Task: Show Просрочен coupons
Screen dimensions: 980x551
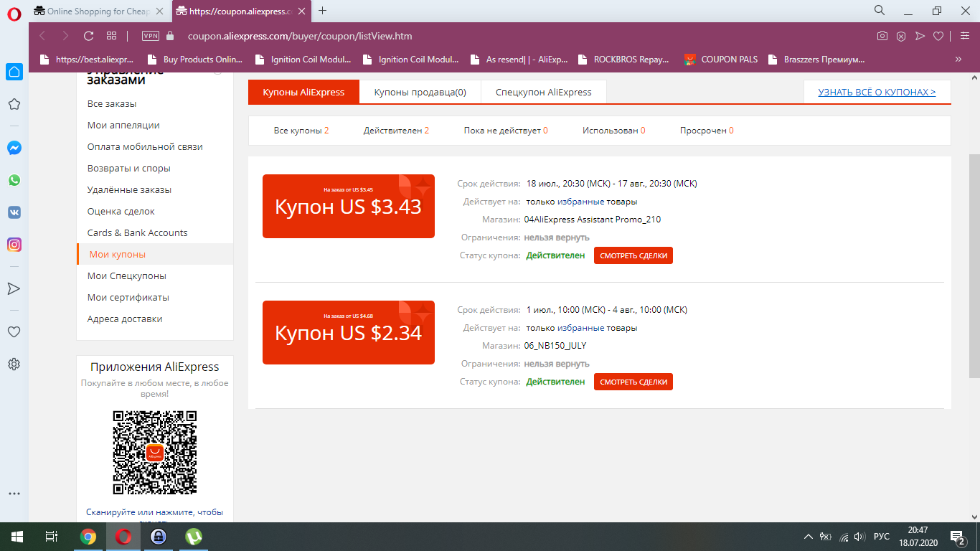Action: [707, 131]
